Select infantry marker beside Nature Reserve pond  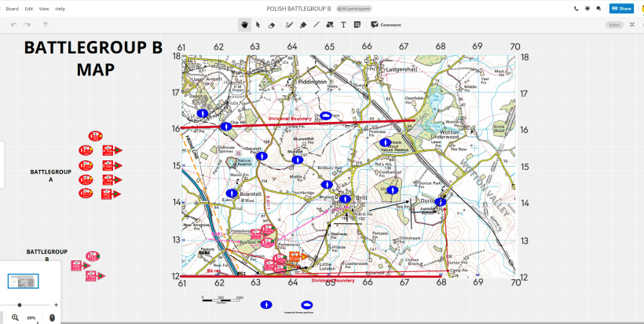(x=262, y=156)
